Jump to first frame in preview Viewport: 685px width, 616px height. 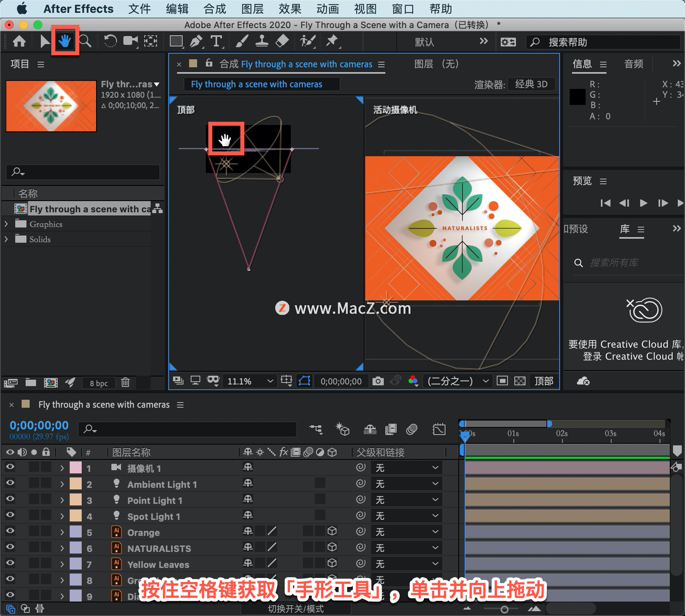(605, 203)
